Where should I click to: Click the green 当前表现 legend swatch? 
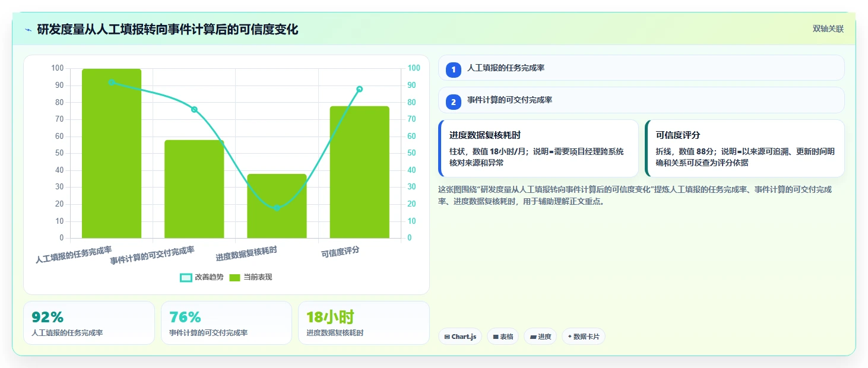click(235, 277)
